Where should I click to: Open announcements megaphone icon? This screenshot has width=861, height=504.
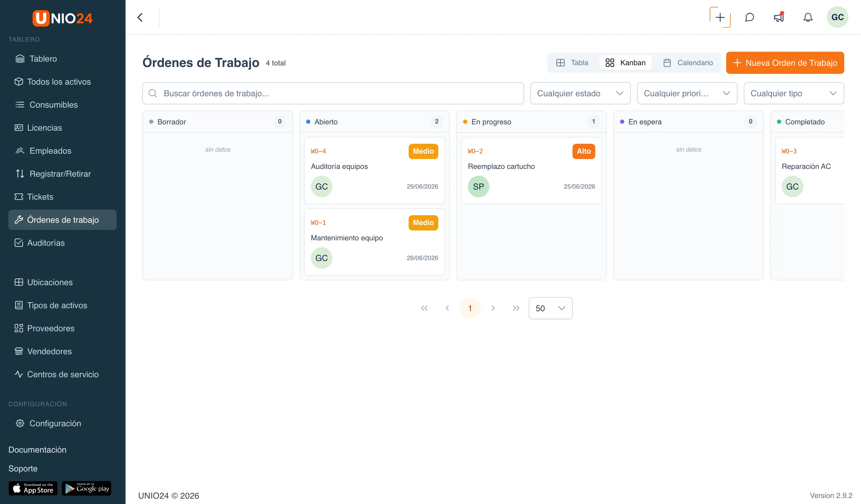779,17
